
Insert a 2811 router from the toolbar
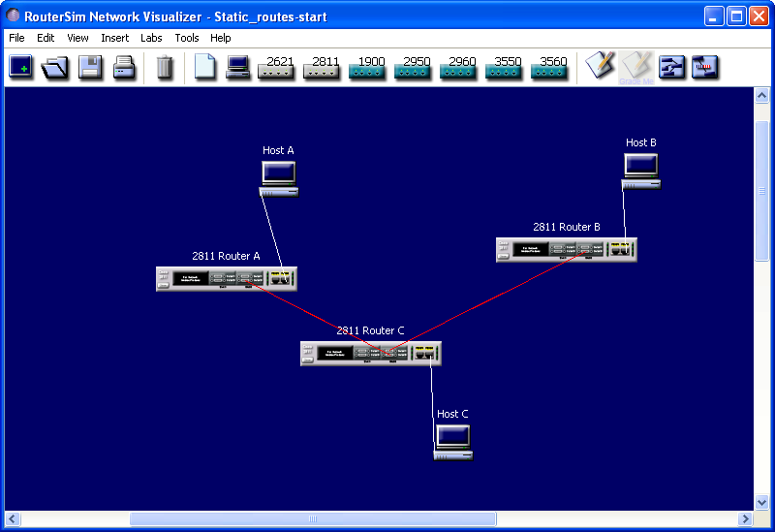[x=322, y=67]
